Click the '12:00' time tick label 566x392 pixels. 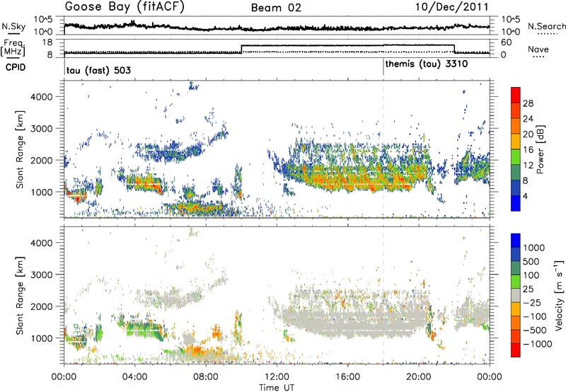[x=277, y=377]
